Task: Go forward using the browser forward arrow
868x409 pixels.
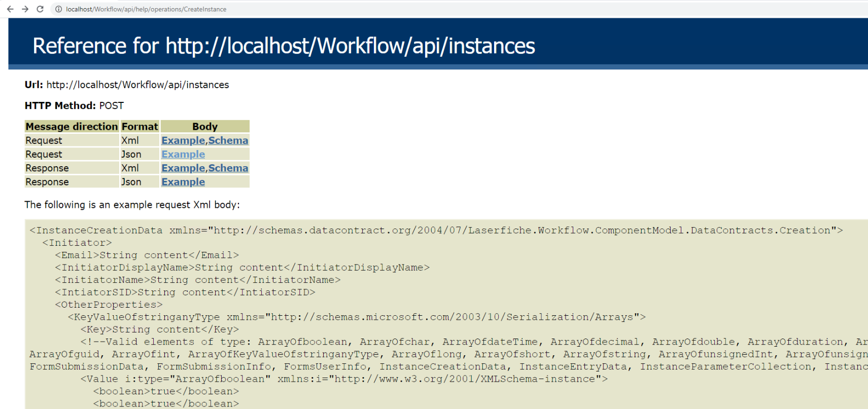Action: point(25,9)
